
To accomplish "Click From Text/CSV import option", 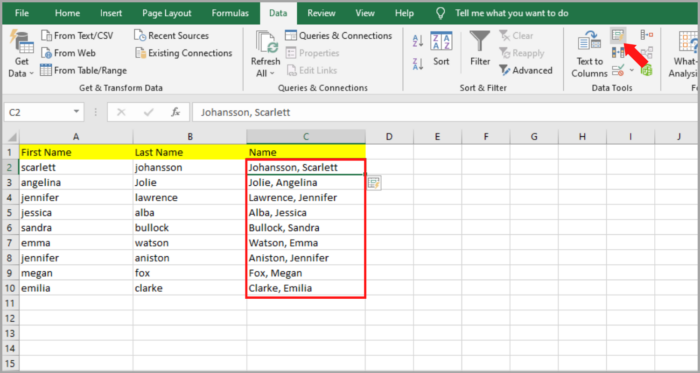I will click(77, 36).
